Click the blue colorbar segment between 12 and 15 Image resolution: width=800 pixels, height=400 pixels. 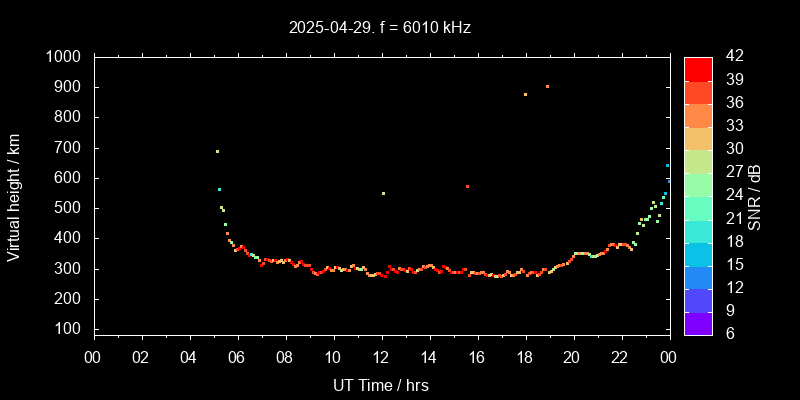tap(698, 275)
